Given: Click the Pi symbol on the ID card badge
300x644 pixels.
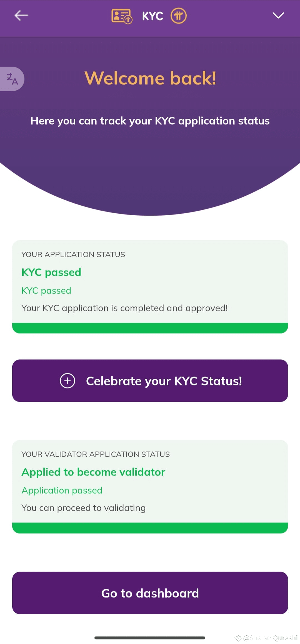Looking at the screenshot, I should (x=127, y=20).
